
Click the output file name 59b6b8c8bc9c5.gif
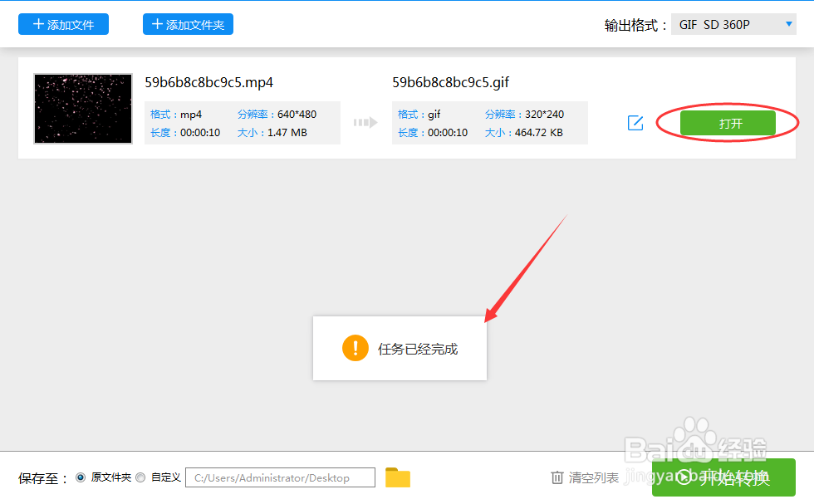click(450, 82)
